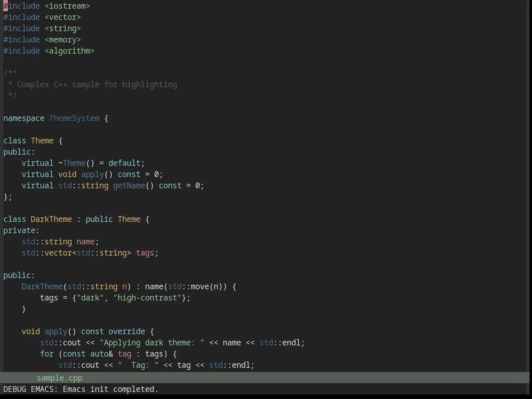
Task: Click the '<vector>' include header
Action: (x=63, y=17)
